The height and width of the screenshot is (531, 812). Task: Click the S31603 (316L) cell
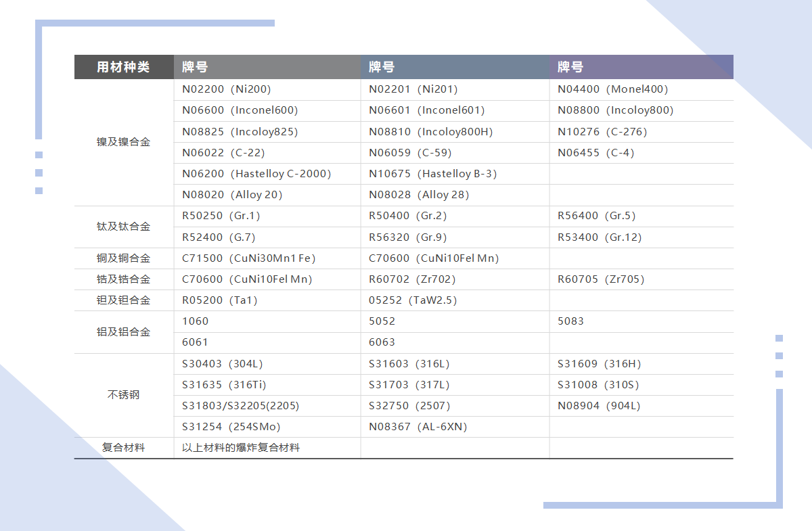click(455, 364)
